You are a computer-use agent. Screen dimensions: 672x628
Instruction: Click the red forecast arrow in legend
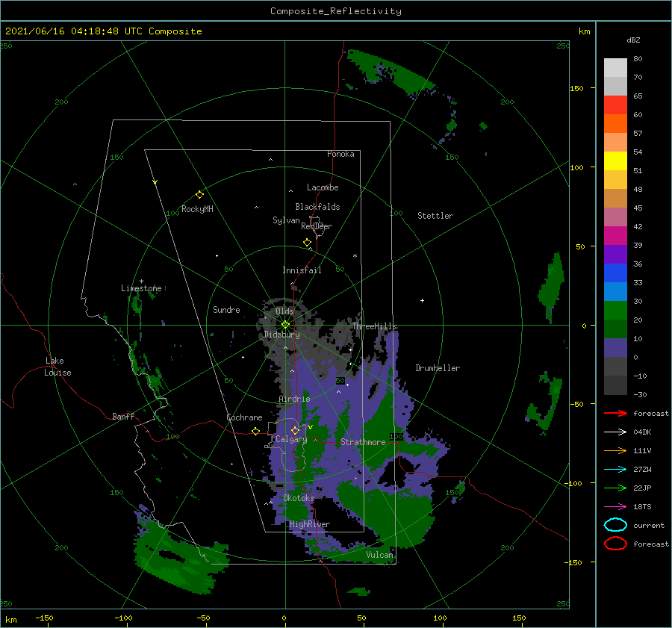coord(615,413)
